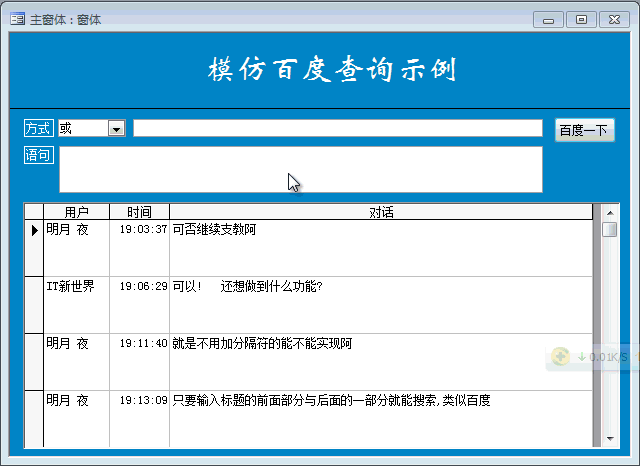Click 明月 夜 in the 19:13:09 row
The height and width of the screenshot is (466, 640).
click(x=76, y=419)
